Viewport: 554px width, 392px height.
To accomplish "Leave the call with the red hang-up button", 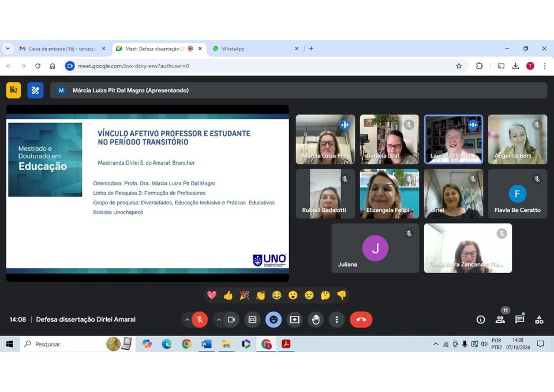I will click(361, 319).
